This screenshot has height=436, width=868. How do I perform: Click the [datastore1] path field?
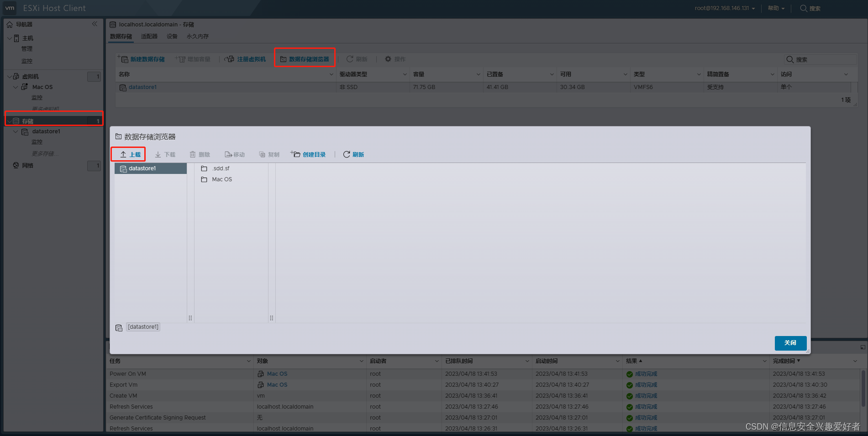tap(143, 327)
